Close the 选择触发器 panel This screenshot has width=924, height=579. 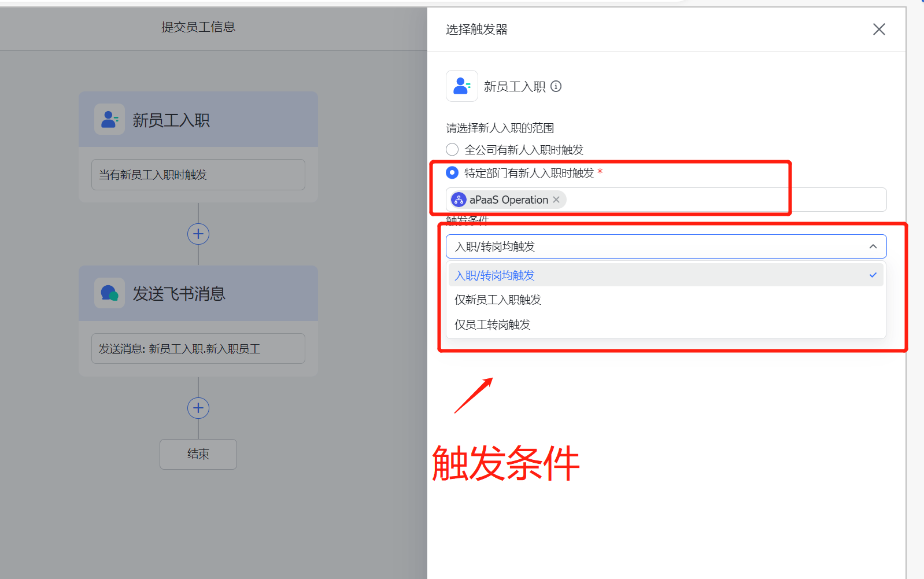[x=878, y=29]
